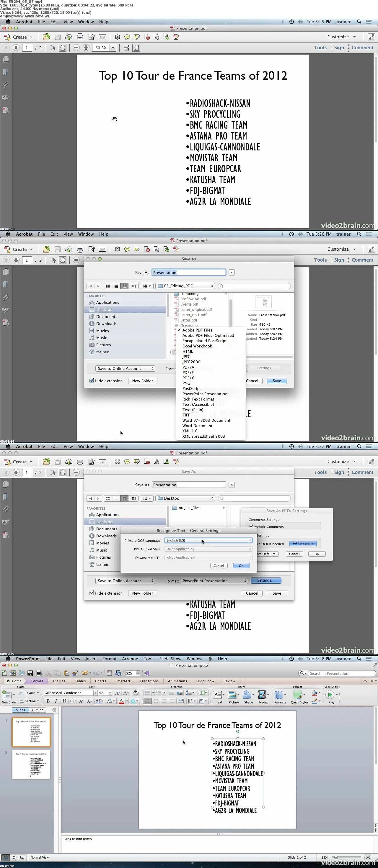Click Slide Sorter view icon in PowerPoint status bar
This screenshot has height=868, width=378.
coord(14,857)
